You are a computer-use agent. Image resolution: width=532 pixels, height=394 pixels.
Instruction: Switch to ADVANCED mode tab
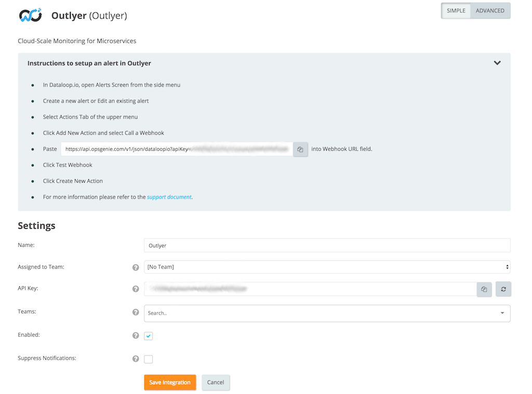tap(490, 10)
